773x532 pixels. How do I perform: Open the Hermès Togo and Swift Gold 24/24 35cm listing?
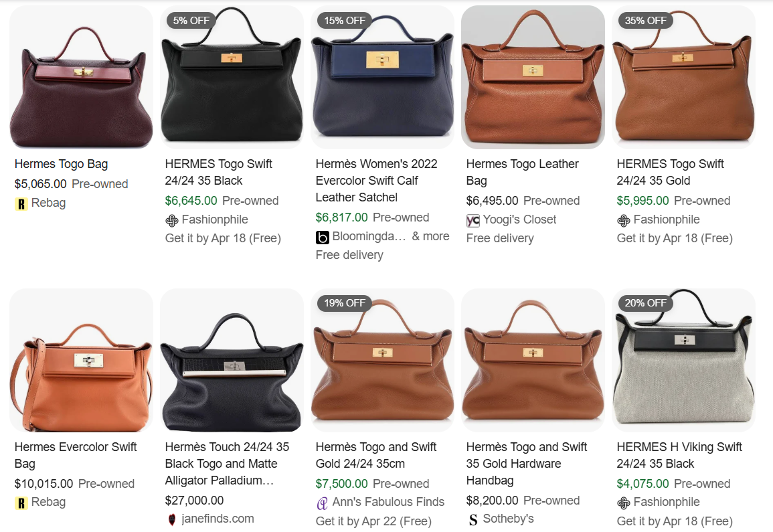click(375, 455)
